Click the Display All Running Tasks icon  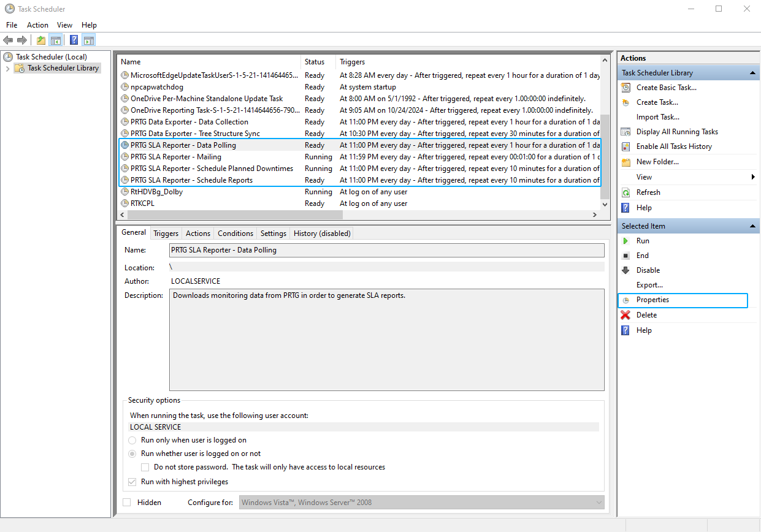click(x=625, y=132)
